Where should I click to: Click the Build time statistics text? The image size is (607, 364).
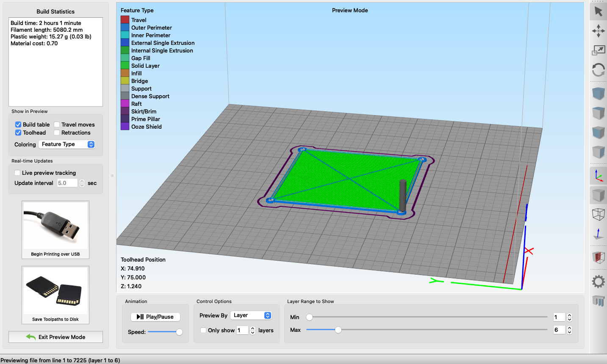(x=46, y=23)
